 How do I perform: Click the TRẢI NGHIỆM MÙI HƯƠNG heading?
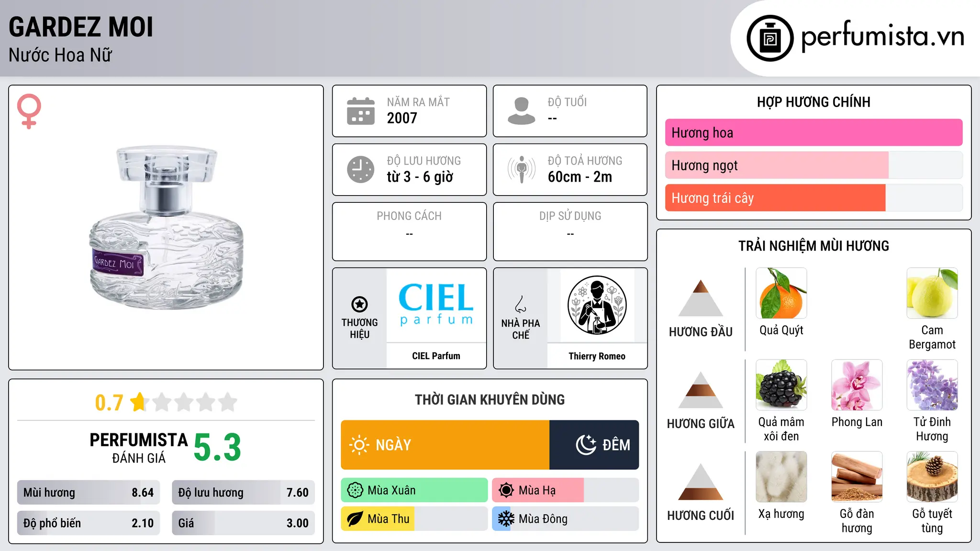[x=813, y=246]
